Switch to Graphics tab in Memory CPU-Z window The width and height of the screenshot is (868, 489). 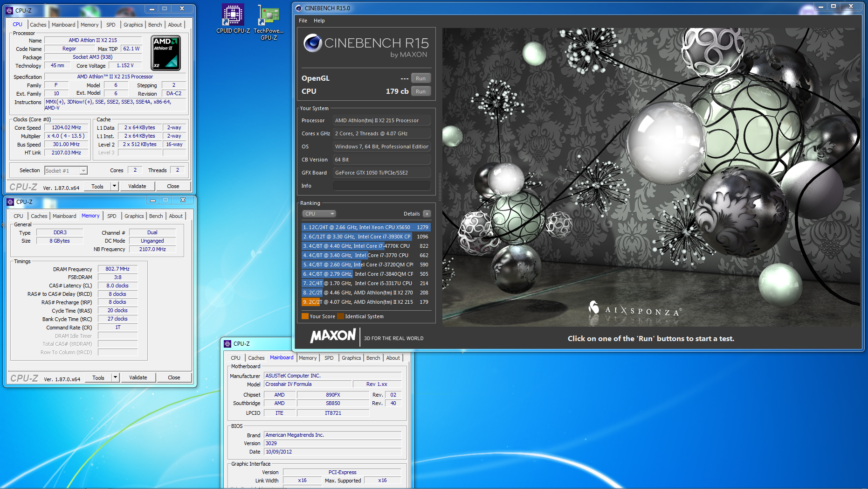(x=134, y=216)
